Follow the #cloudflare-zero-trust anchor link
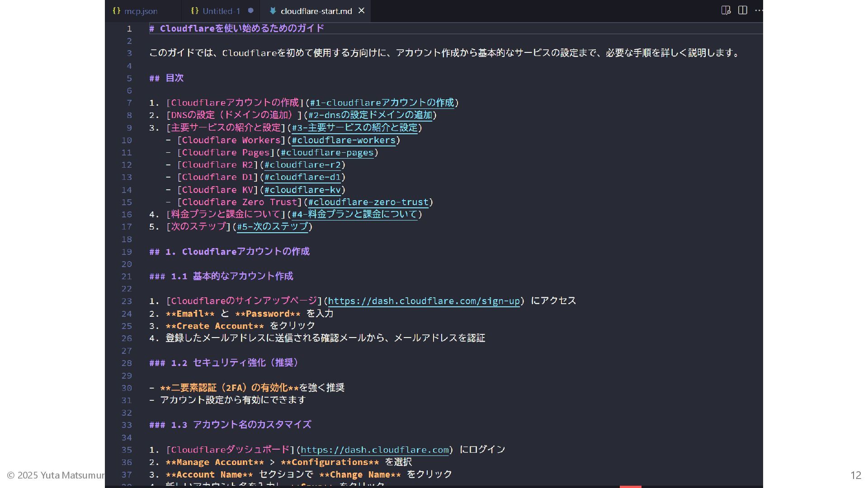The image size is (868, 488). tap(368, 202)
